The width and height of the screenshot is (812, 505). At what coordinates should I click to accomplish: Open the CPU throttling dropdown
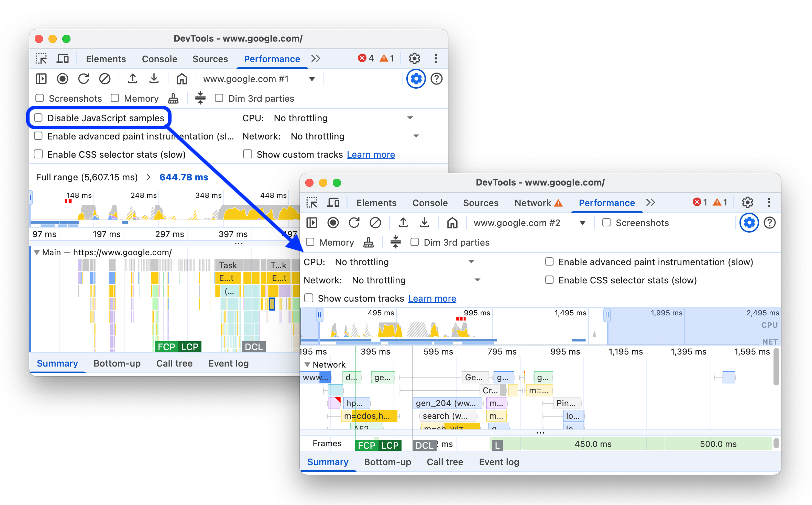pos(472,262)
